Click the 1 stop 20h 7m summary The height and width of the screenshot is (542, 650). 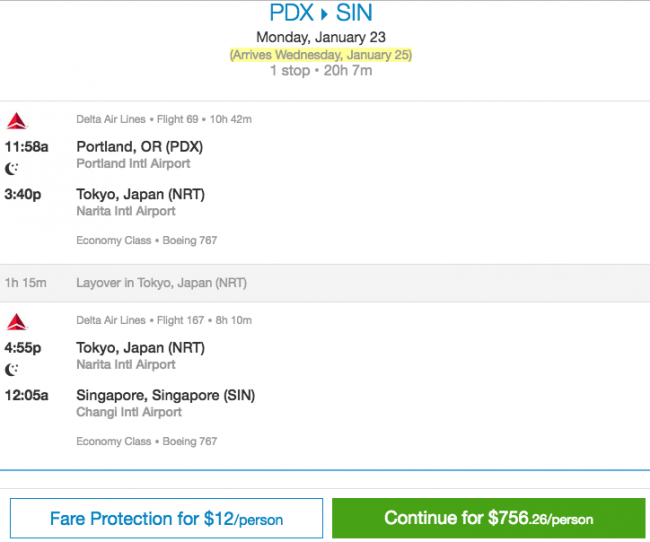pyautogui.click(x=321, y=70)
